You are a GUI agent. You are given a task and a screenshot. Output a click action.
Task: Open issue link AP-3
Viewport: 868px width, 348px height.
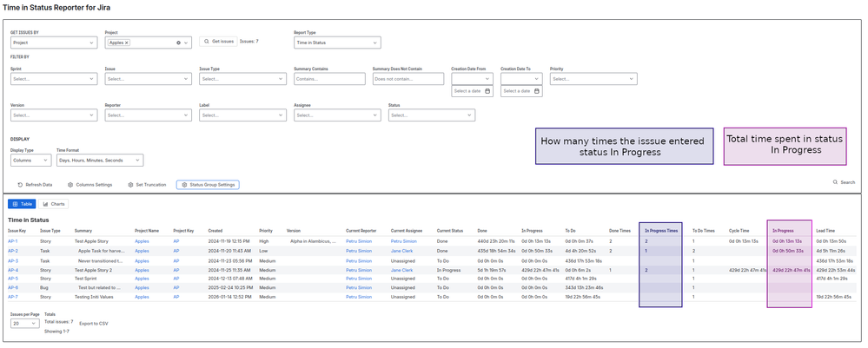coord(13,260)
